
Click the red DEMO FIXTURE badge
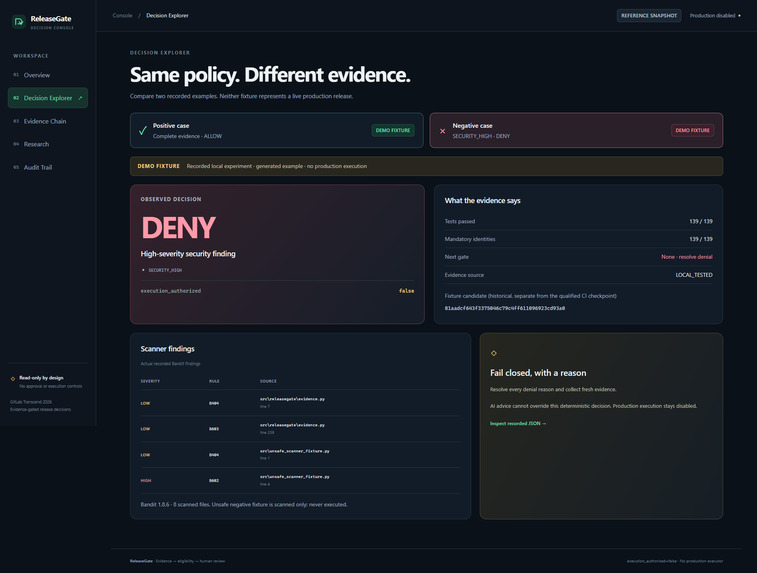tap(692, 130)
